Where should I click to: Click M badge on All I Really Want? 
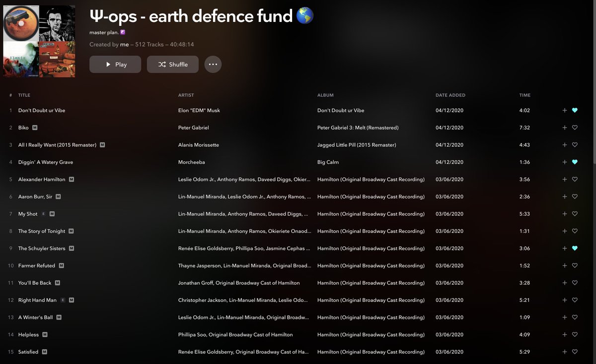102,145
